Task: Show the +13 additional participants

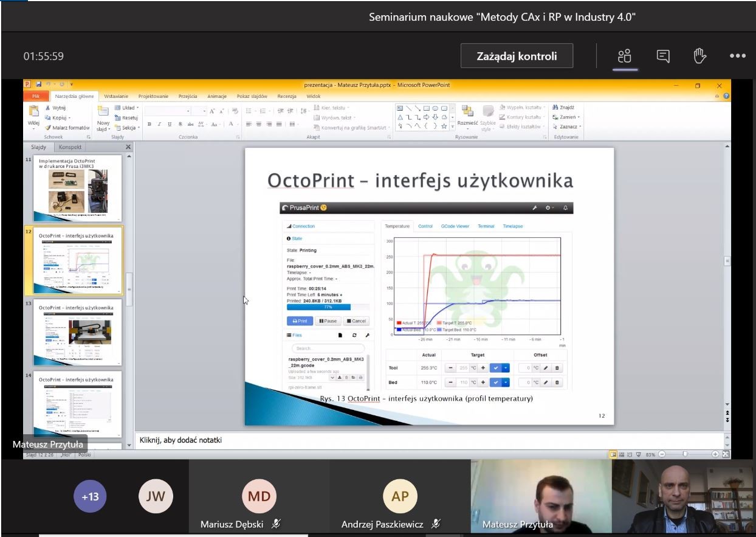Action: tap(90, 497)
